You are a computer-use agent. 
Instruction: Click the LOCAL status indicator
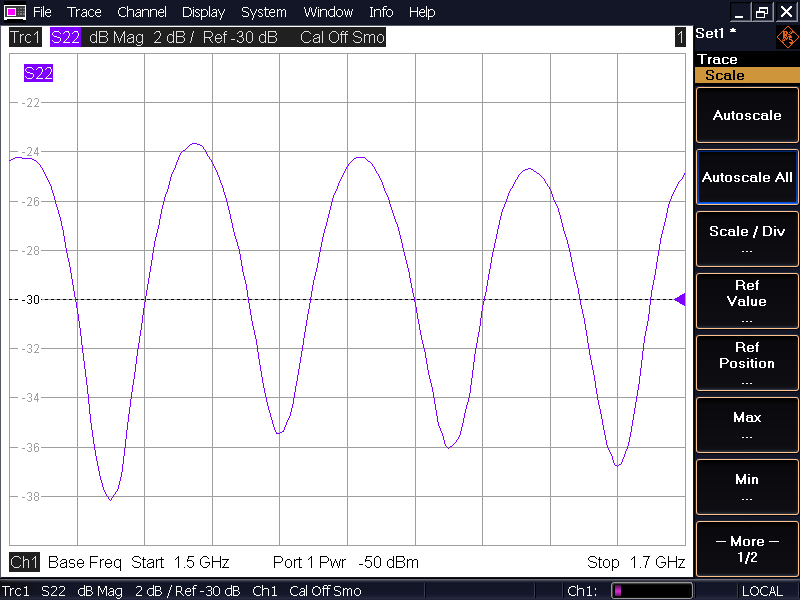point(762,591)
